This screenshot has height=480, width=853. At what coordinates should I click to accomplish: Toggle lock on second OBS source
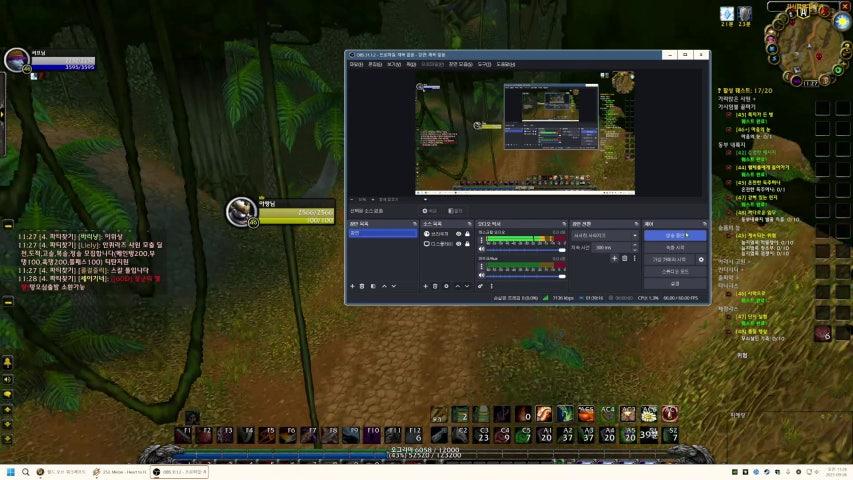click(x=467, y=244)
